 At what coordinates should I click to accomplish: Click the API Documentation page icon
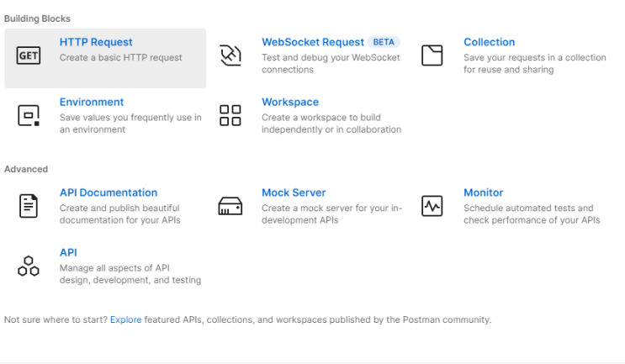click(x=29, y=206)
